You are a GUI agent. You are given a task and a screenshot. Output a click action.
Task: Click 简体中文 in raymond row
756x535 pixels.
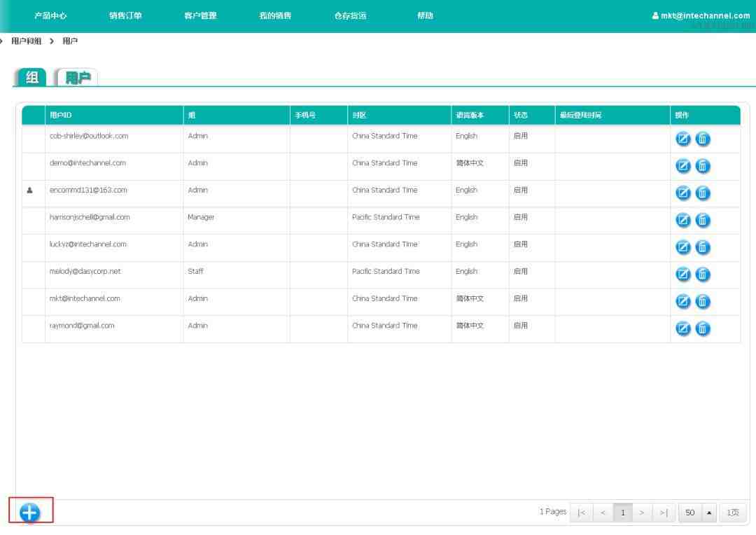[x=470, y=326]
